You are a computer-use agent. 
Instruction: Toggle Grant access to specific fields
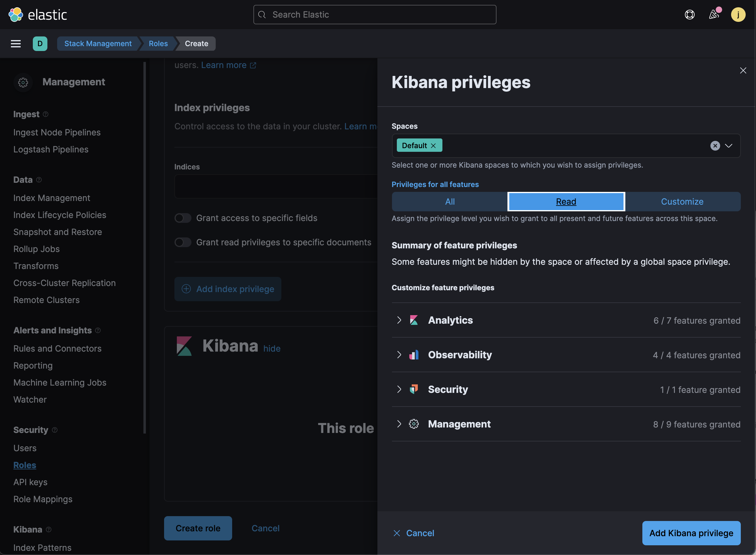[183, 218]
